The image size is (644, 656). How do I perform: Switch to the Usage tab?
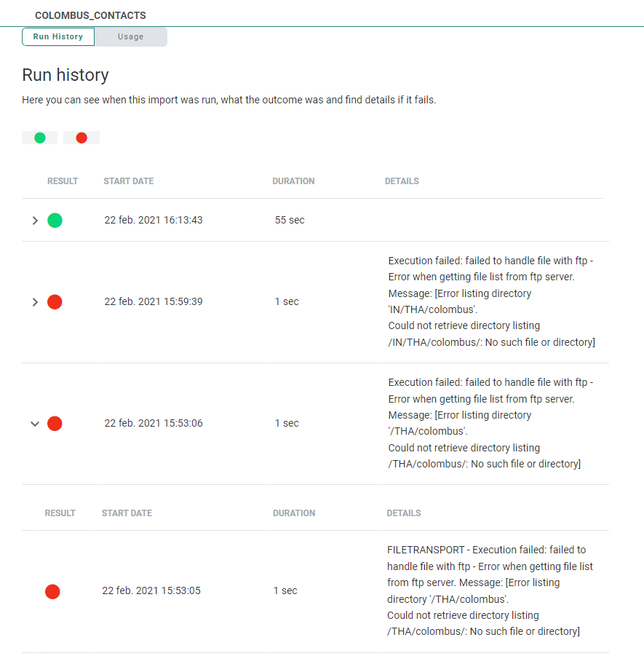coord(131,36)
